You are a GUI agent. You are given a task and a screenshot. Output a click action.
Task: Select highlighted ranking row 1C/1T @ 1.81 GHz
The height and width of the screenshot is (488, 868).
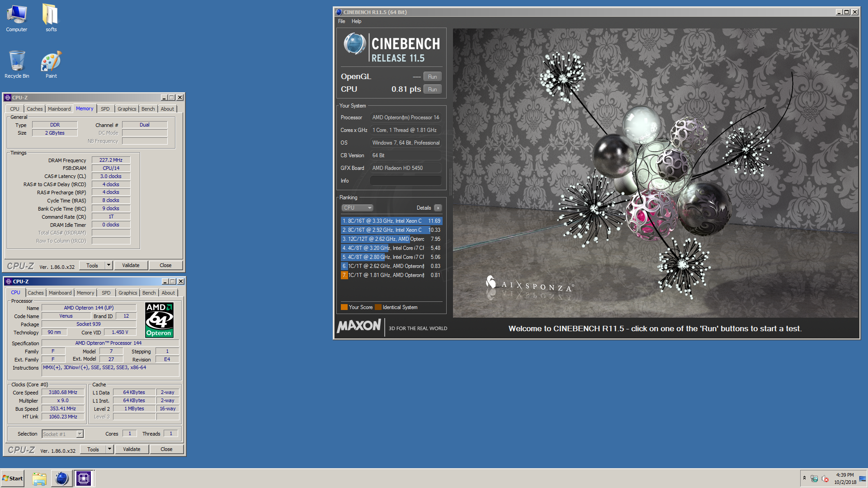(392, 275)
